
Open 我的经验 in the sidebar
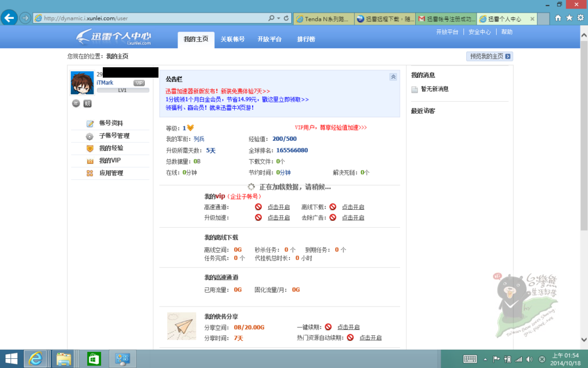(110, 148)
